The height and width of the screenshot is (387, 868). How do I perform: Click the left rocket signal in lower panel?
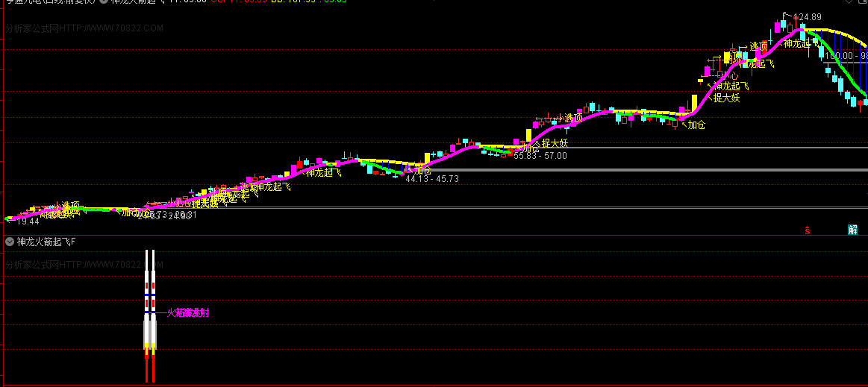point(147,315)
